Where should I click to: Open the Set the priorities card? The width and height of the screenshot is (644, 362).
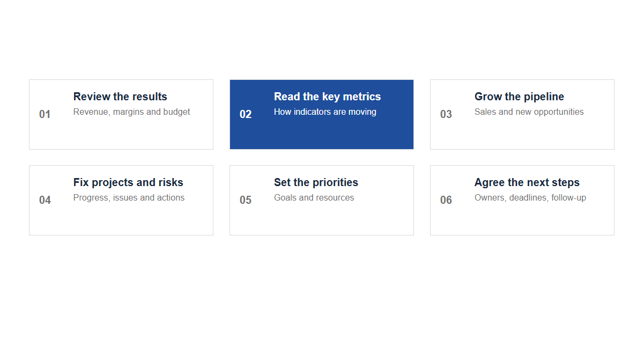click(x=322, y=200)
